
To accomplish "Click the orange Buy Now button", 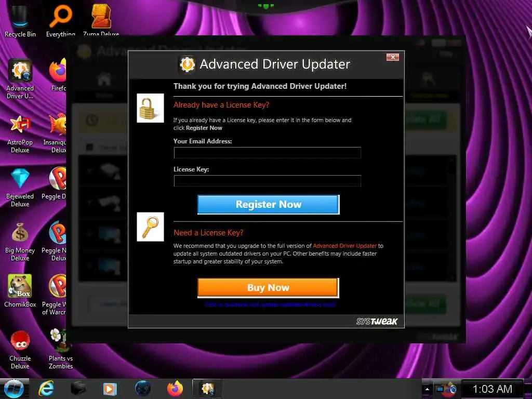I will point(269,288).
